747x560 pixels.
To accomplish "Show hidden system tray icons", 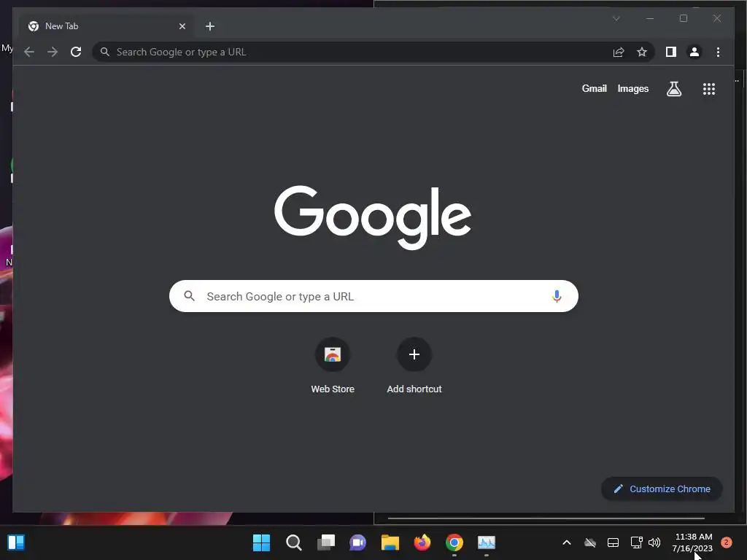I will point(566,542).
